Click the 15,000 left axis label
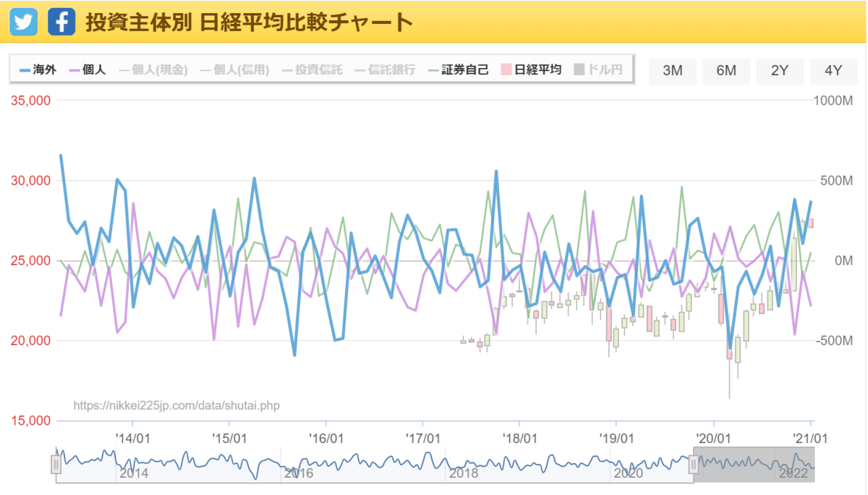The image size is (868, 495). click(32, 420)
